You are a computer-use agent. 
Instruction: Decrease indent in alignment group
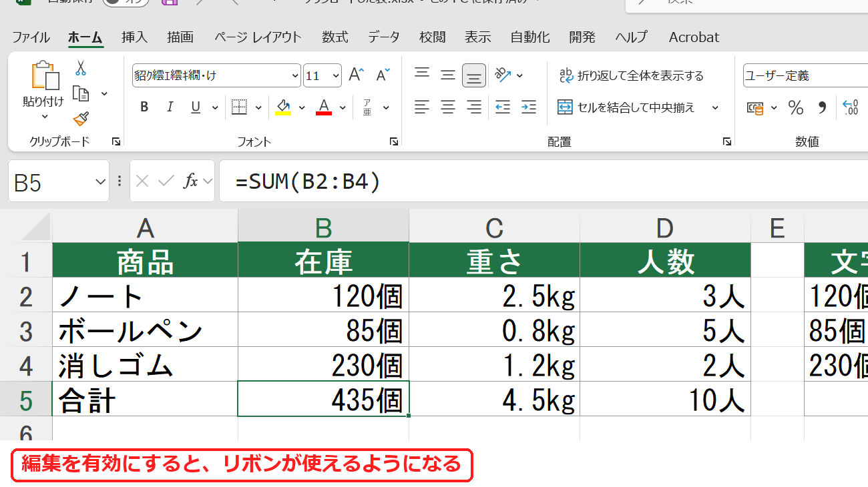(x=503, y=107)
